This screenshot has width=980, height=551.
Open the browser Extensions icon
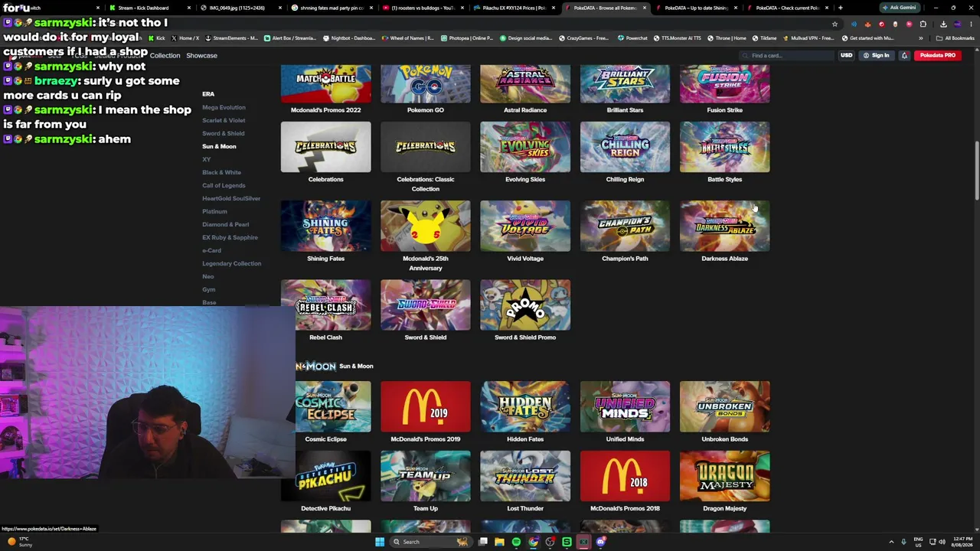click(923, 24)
